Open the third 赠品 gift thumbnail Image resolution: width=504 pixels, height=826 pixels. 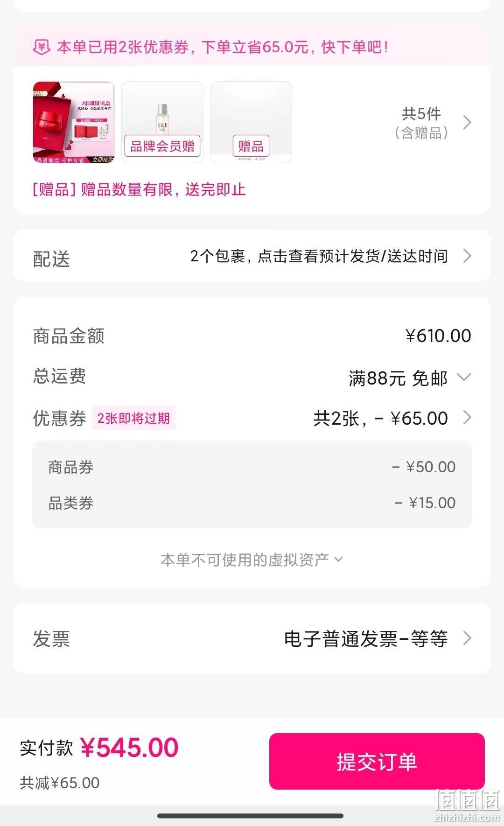click(x=251, y=122)
